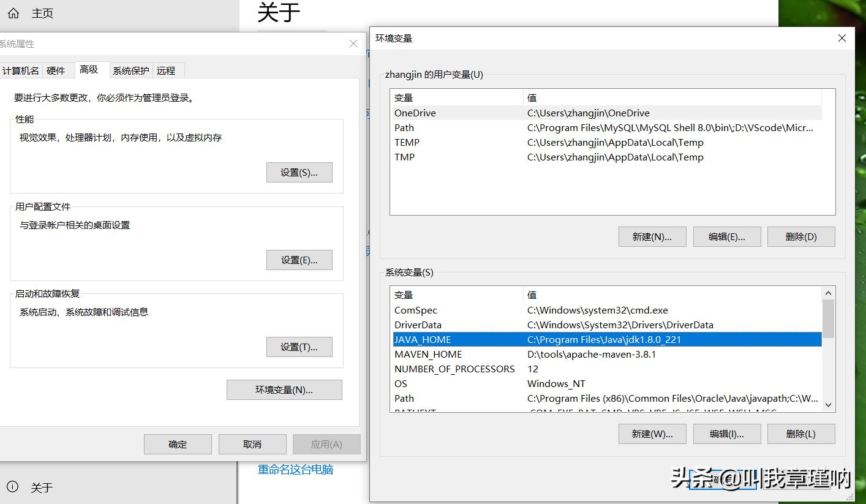Click the down arrow on system variables scrollbar

(x=828, y=405)
